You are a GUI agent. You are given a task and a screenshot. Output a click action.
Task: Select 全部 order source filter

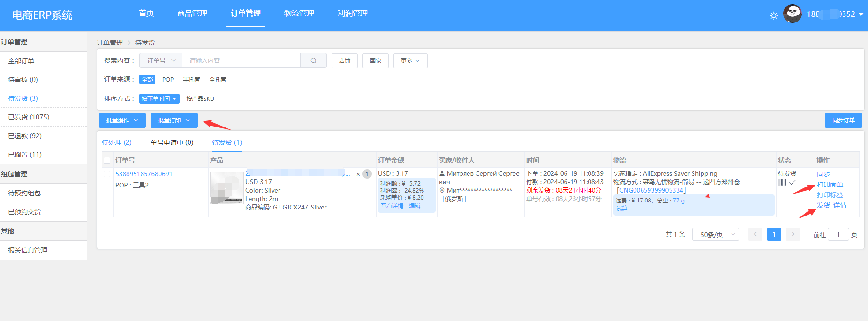pos(147,80)
